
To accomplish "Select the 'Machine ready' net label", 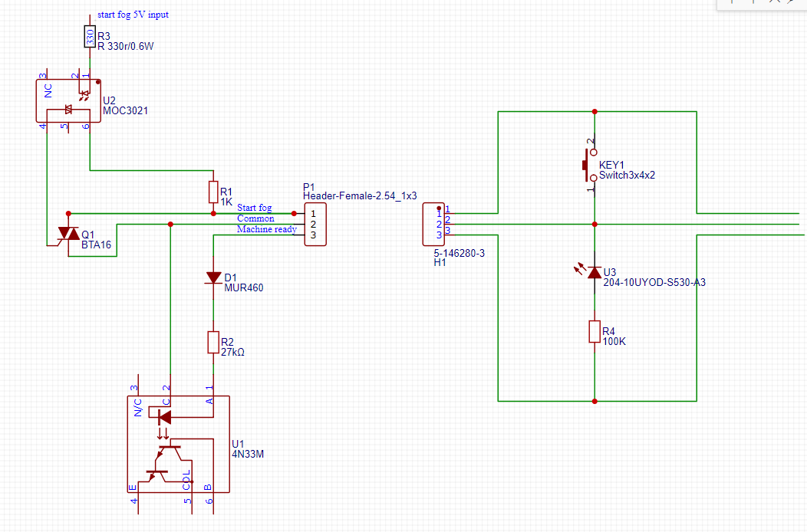I will tap(267, 229).
